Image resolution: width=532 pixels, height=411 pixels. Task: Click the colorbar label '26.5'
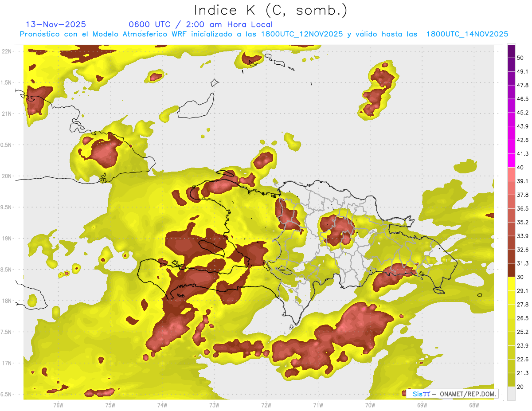[x=522, y=318]
